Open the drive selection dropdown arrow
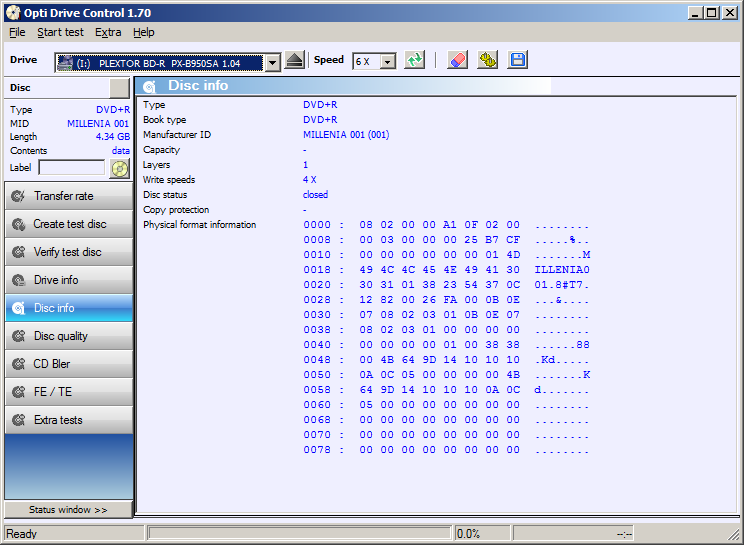 tap(272, 62)
